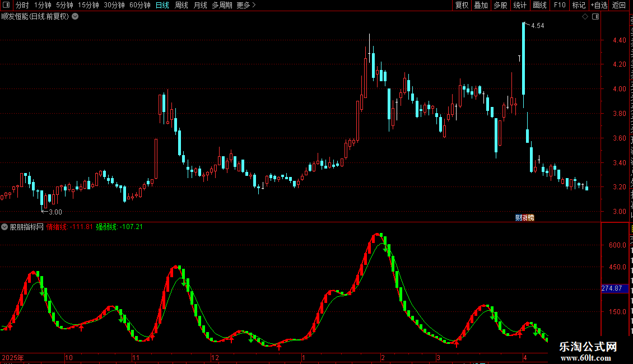The height and width of the screenshot is (364, 633).
Task: Click the 标记 mark button
Action: pyautogui.click(x=579, y=5)
